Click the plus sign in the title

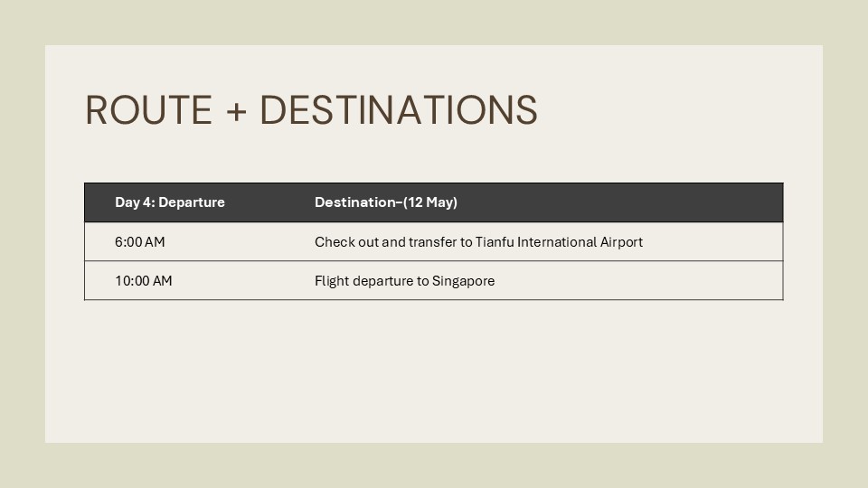click(x=236, y=111)
